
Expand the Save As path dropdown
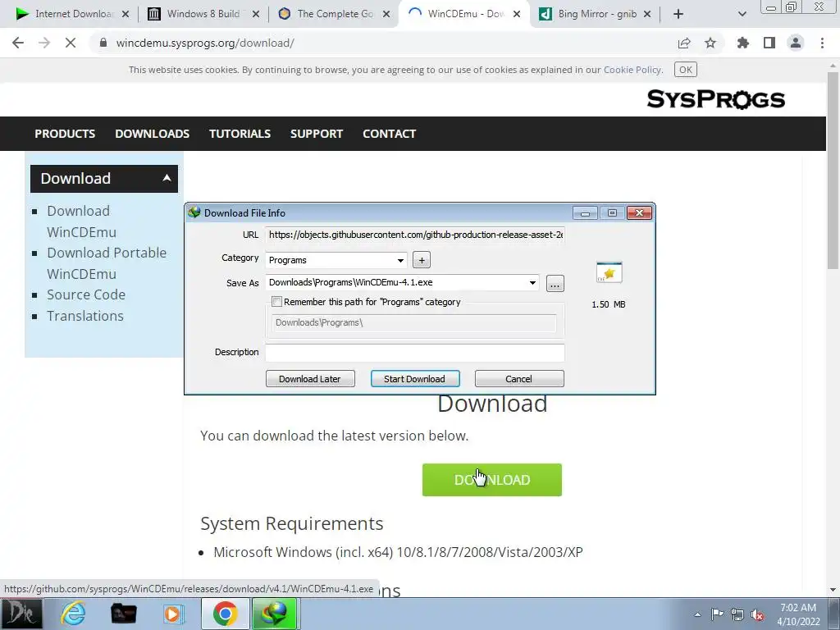pos(532,283)
